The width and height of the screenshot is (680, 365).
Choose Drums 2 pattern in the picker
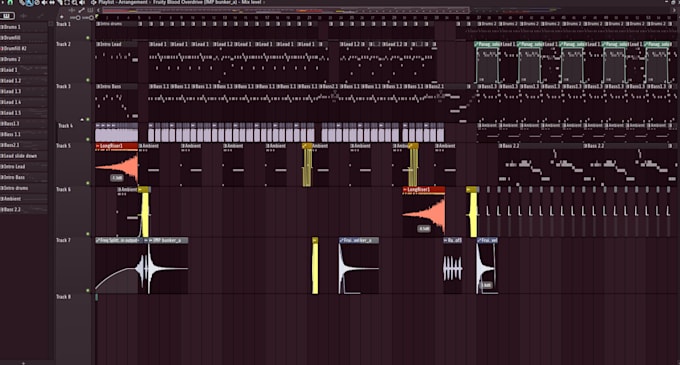[x=23, y=59]
